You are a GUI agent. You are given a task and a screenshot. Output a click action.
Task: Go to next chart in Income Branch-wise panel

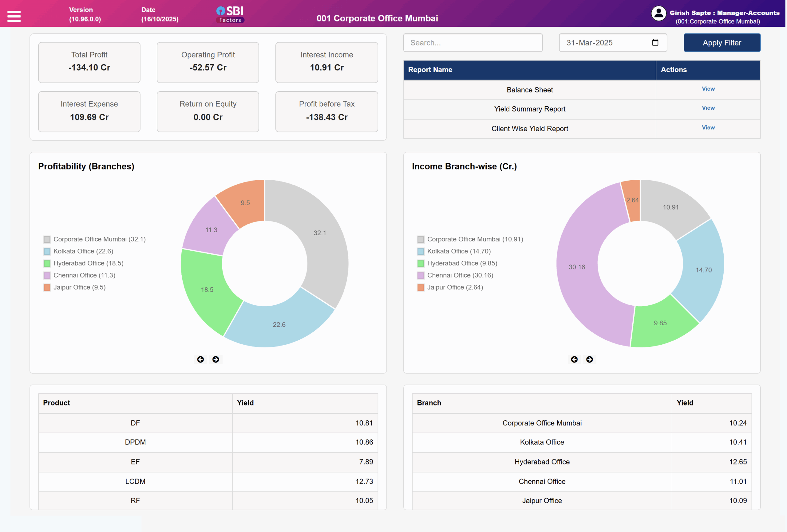(589, 359)
